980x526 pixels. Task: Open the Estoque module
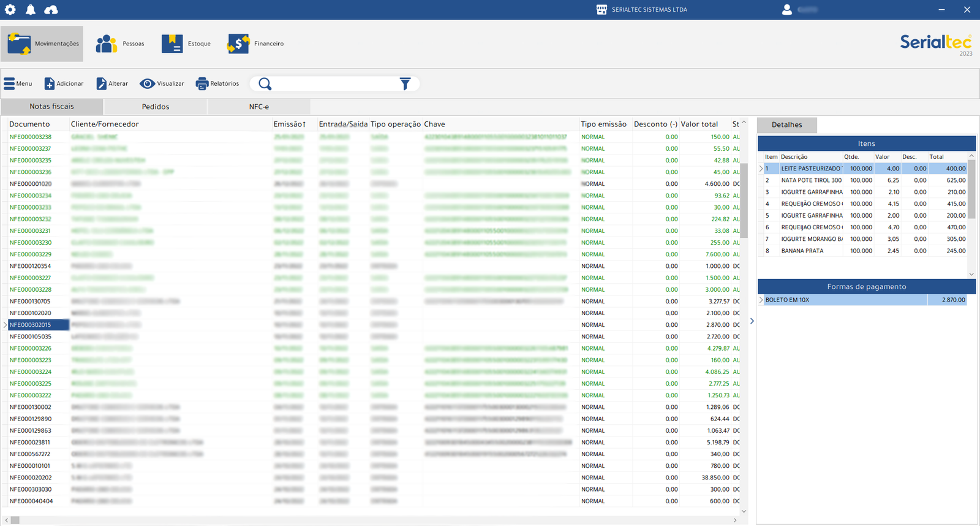click(186, 44)
